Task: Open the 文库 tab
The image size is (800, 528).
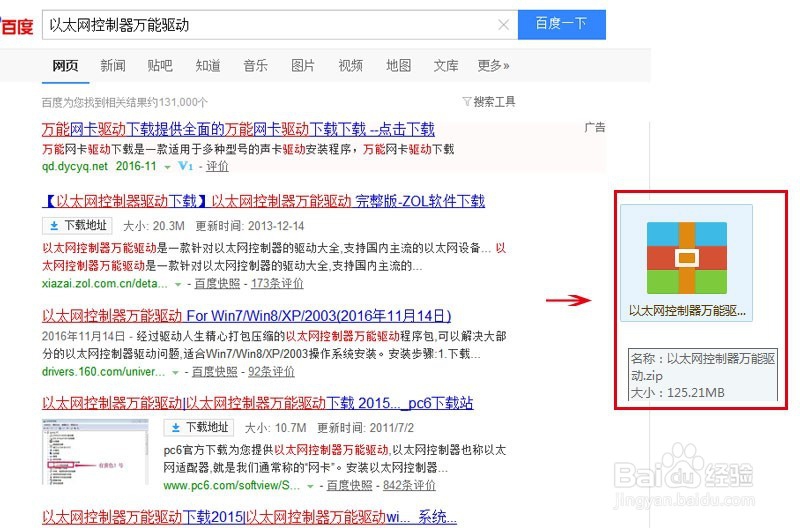Action: 446,65
